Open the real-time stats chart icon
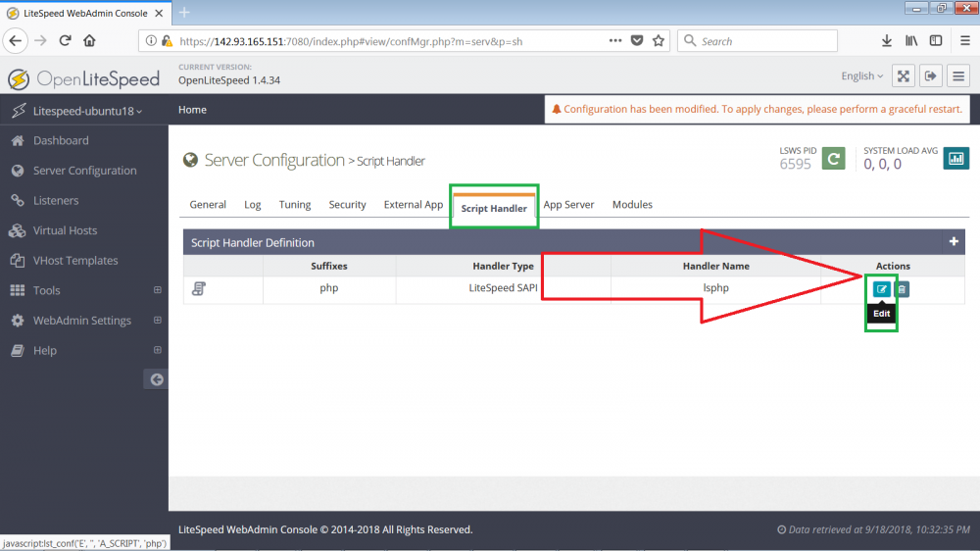Image resolution: width=980 pixels, height=551 pixels. pos(955,159)
